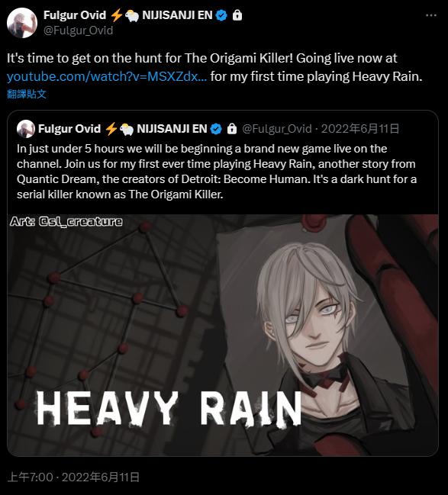Click the timestamp 上午7:00 · 2022年6月11日
The image size is (448, 495).
click(x=73, y=477)
